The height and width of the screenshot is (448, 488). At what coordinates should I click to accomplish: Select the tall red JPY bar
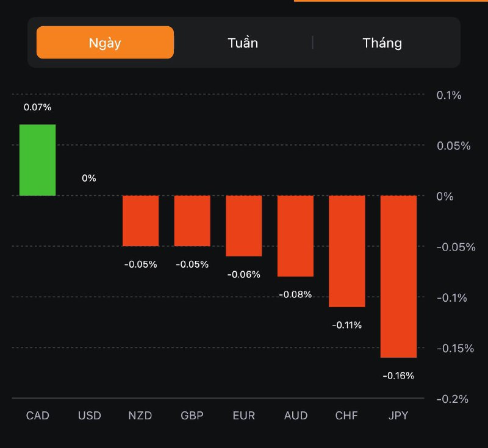click(398, 276)
